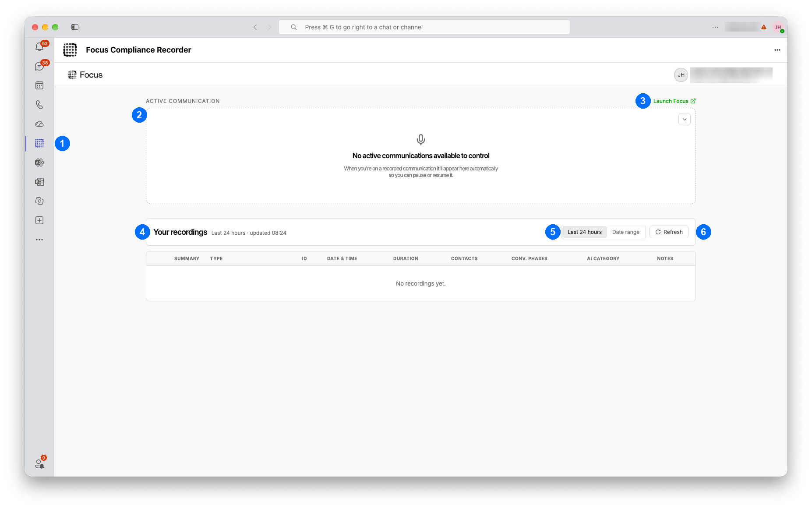Image resolution: width=812 pixels, height=509 pixels.
Task: Open more apps ellipsis in sidebar
Action: point(39,240)
